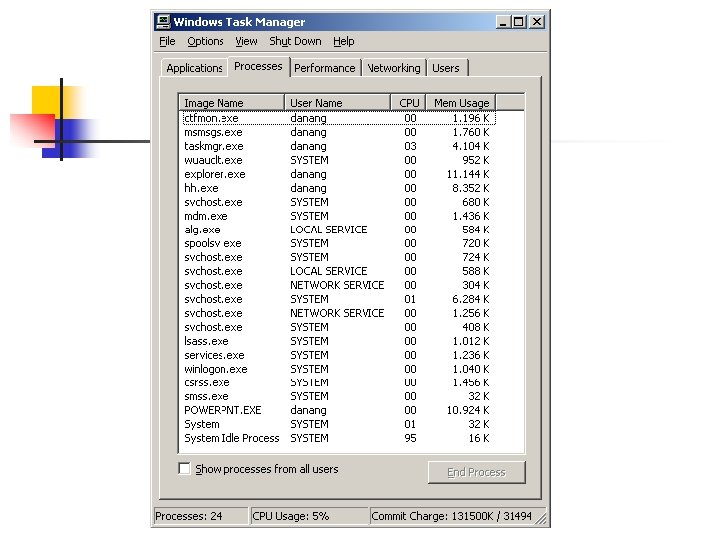Image resolution: width=720 pixels, height=540 pixels.
Task: Select the System Idle Process row
Action: point(339,438)
